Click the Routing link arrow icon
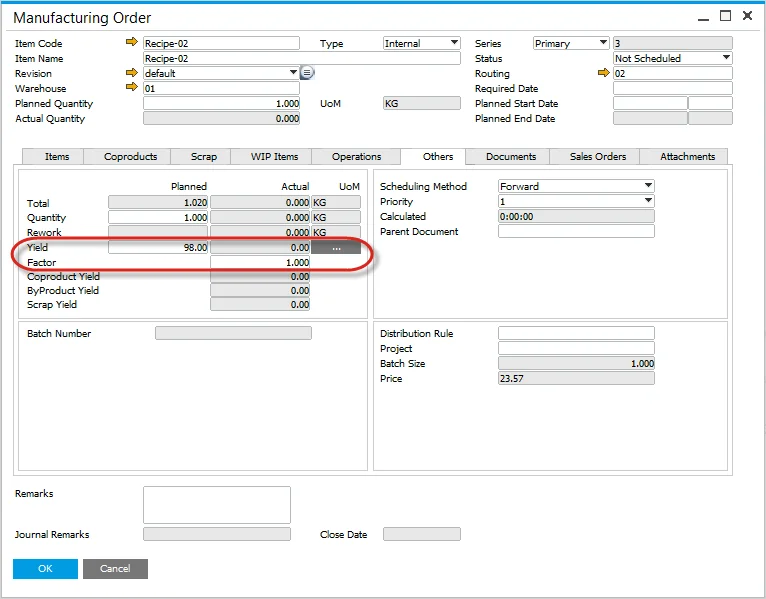This screenshot has width=766, height=599. (x=602, y=73)
